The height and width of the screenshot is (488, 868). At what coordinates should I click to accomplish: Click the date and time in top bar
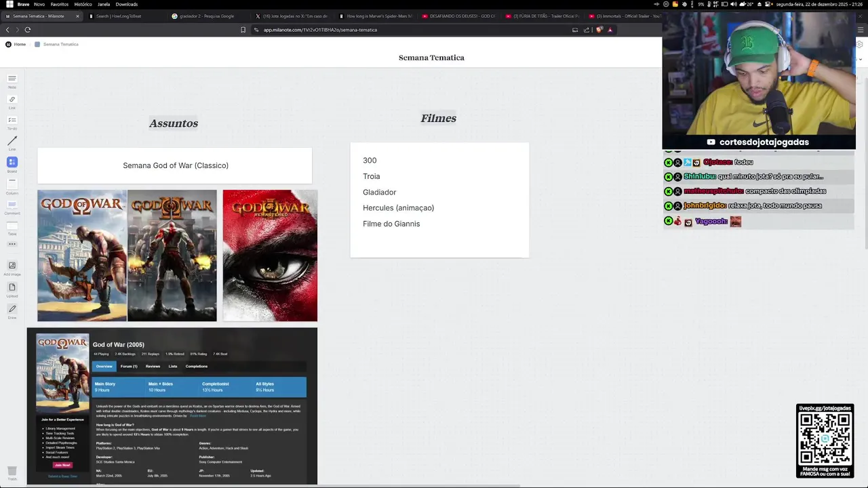(818, 4)
